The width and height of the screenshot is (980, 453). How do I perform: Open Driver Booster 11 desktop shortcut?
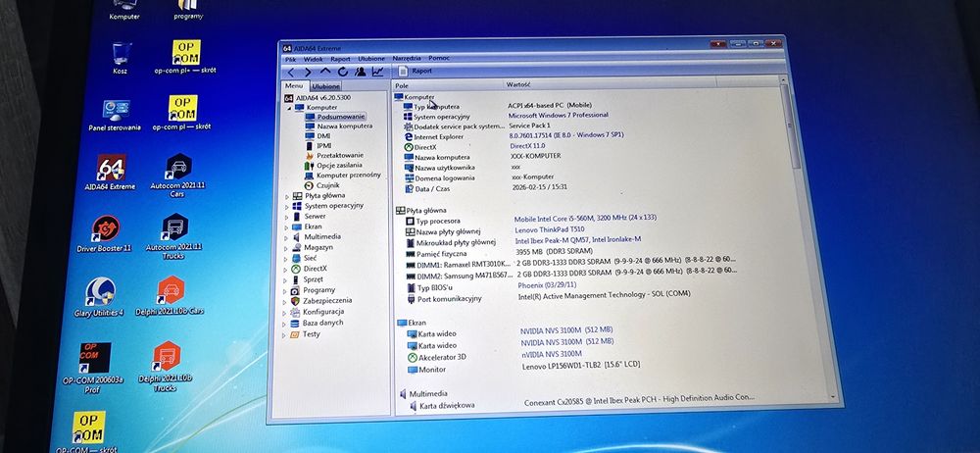pos(105,233)
